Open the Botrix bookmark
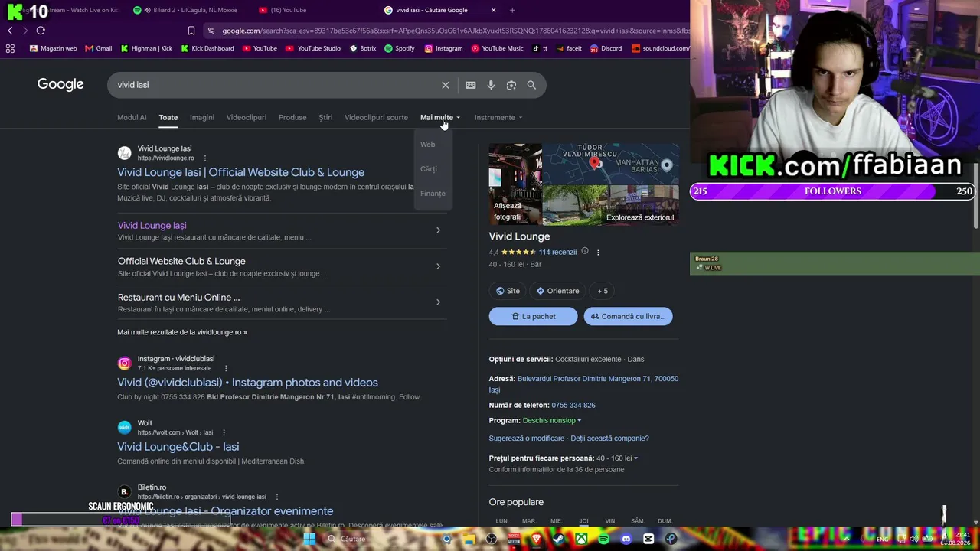 click(x=363, y=48)
